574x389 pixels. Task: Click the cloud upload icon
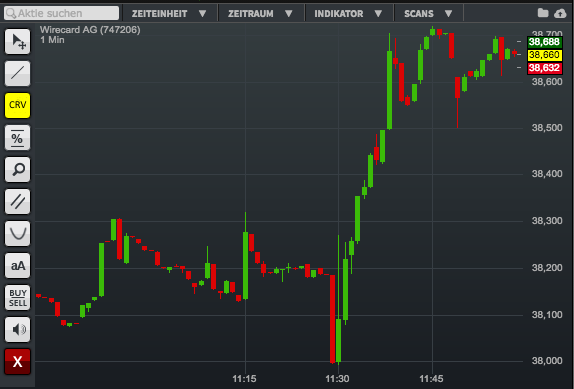click(560, 14)
